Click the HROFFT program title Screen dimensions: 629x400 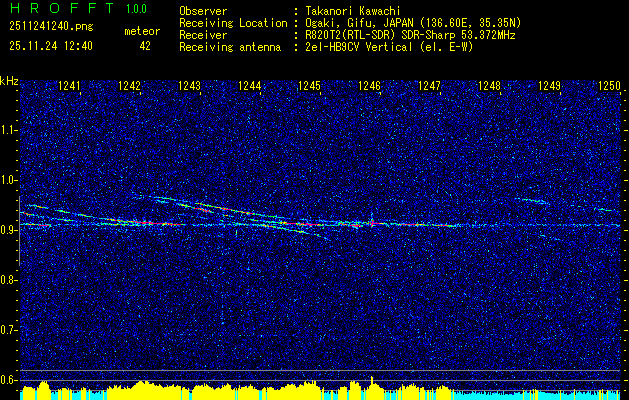62,8
